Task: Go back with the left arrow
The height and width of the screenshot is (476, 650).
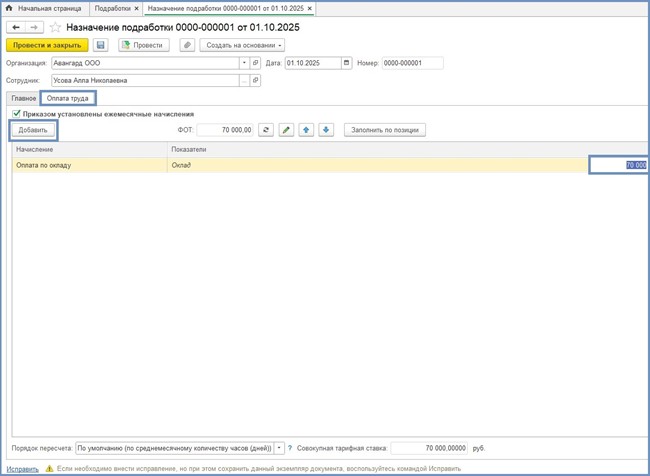Action: pyautogui.click(x=16, y=27)
